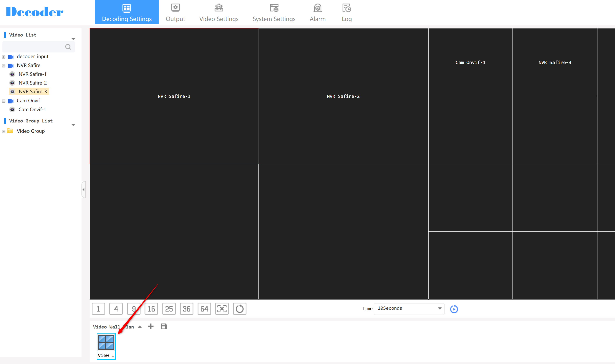This screenshot has width=615, height=364.
Task: Go to System Settings tab
Action: (x=274, y=12)
